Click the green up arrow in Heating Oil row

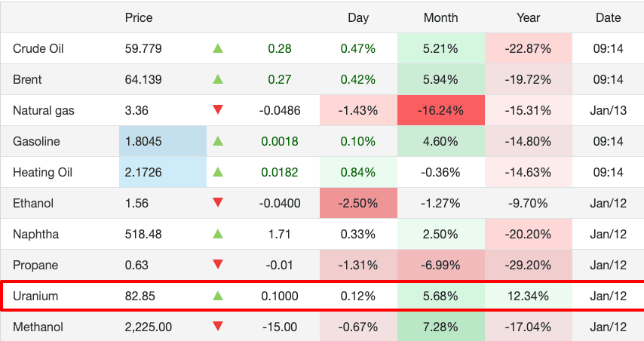[218, 172]
